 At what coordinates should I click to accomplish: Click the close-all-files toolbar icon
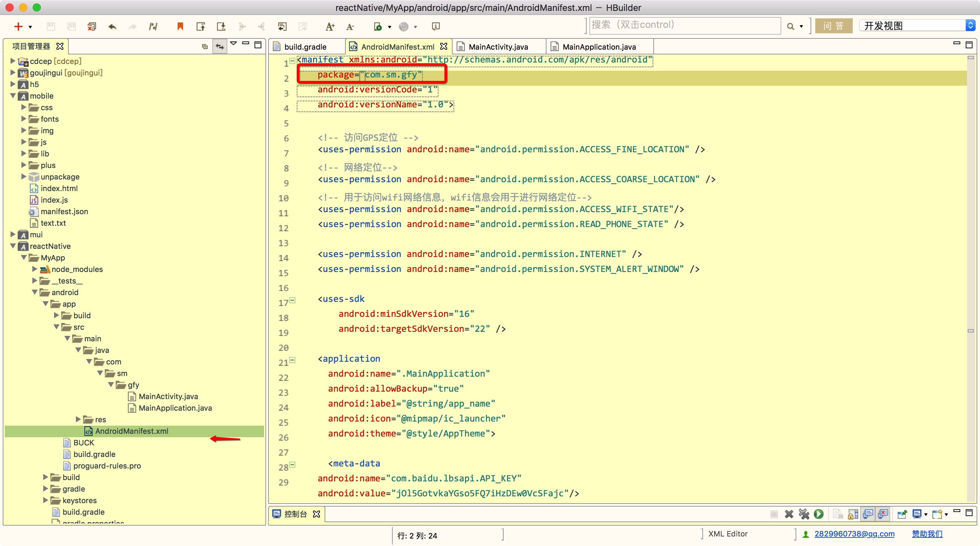click(x=92, y=26)
